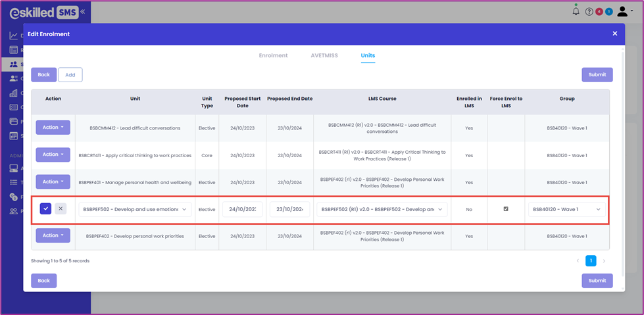The image size is (644, 315).
Task: Click 'BSBPEF402 - Develop personal work priorities' unit cell
Action: click(135, 236)
